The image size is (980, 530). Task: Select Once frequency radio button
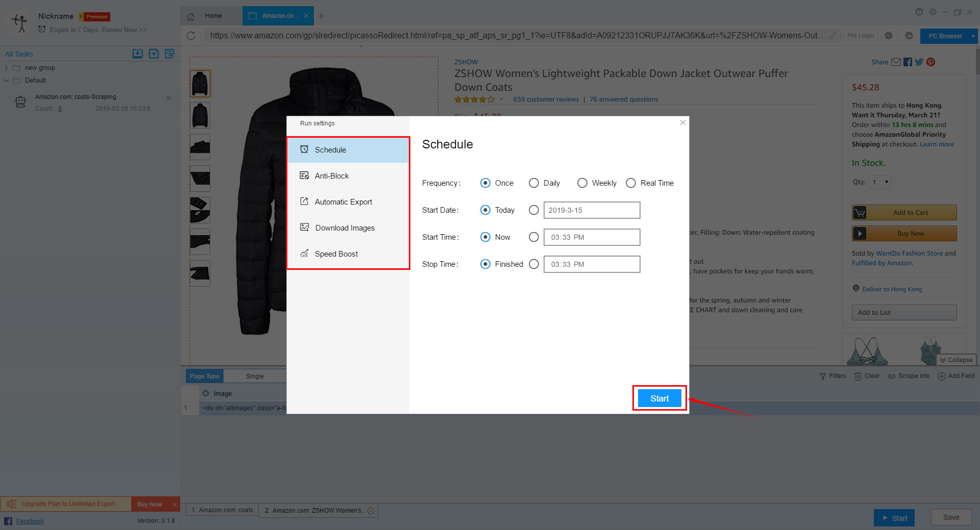(485, 183)
